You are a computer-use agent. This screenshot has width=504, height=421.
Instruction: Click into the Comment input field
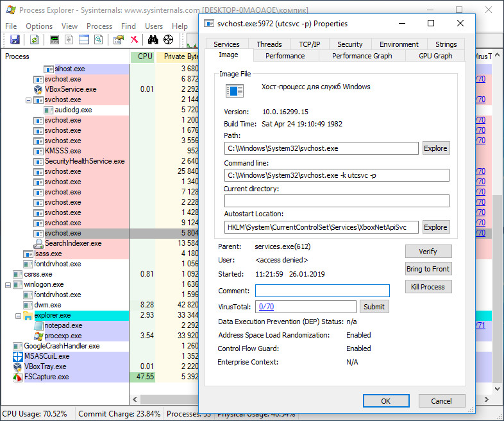(x=323, y=291)
